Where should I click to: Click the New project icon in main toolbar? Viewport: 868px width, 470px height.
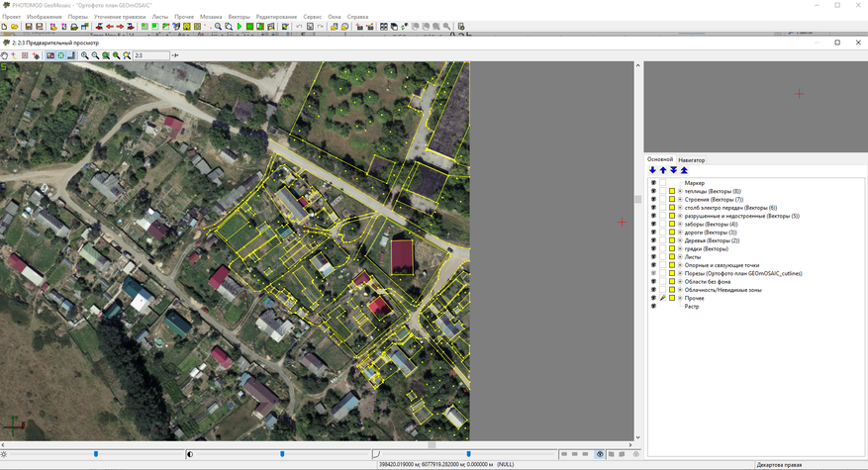4,27
